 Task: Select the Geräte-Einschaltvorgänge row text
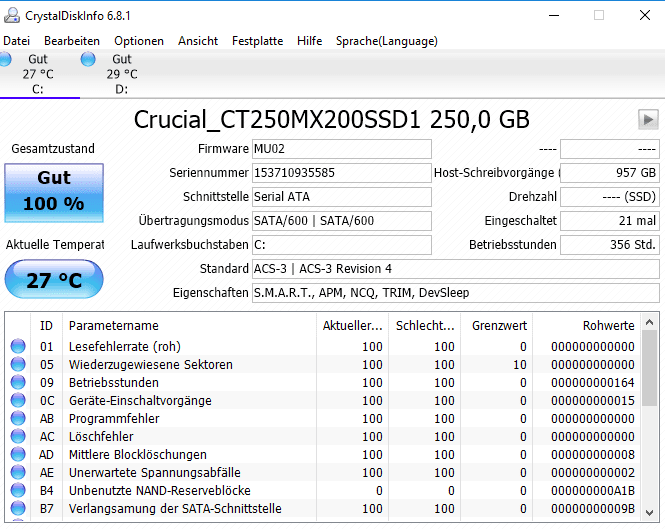pyautogui.click(x=140, y=400)
